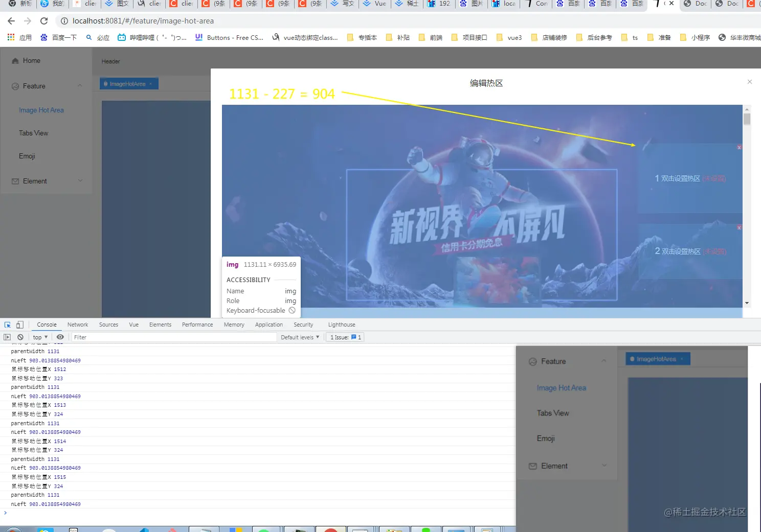This screenshot has width=761, height=532.
Task: Switch to the DevTools Console tab
Action: click(47, 325)
